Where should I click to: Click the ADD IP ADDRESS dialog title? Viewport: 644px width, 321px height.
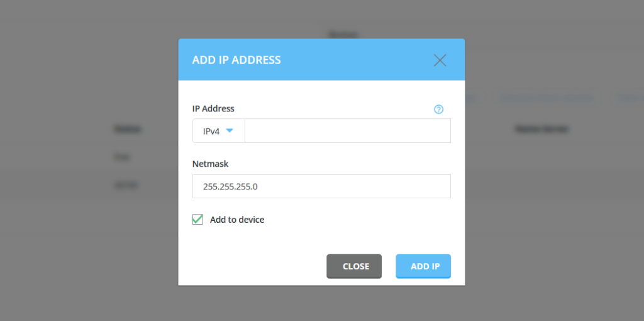click(x=236, y=60)
